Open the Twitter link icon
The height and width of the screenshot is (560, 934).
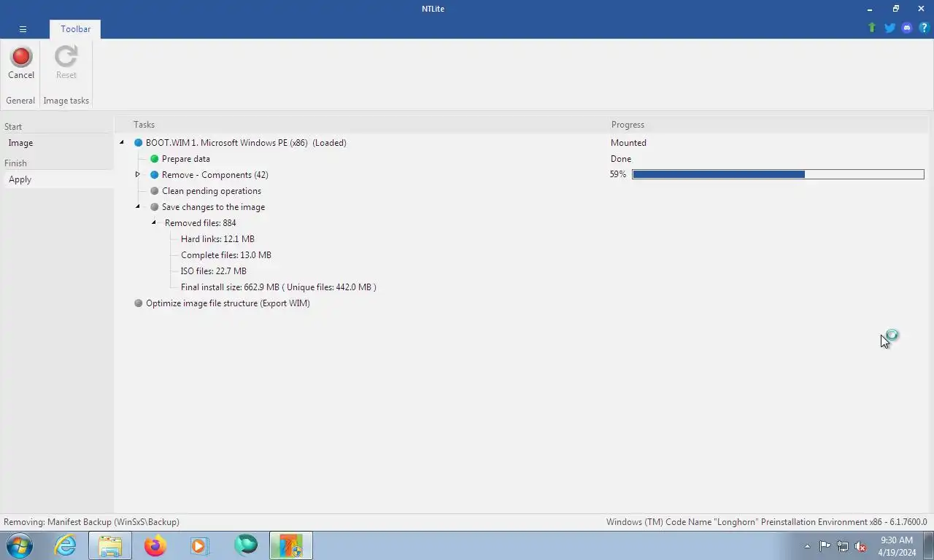(889, 28)
